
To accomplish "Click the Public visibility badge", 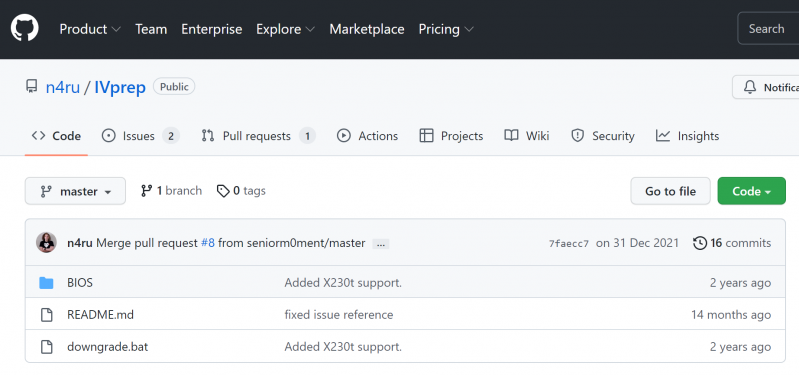I will [x=174, y=87].
